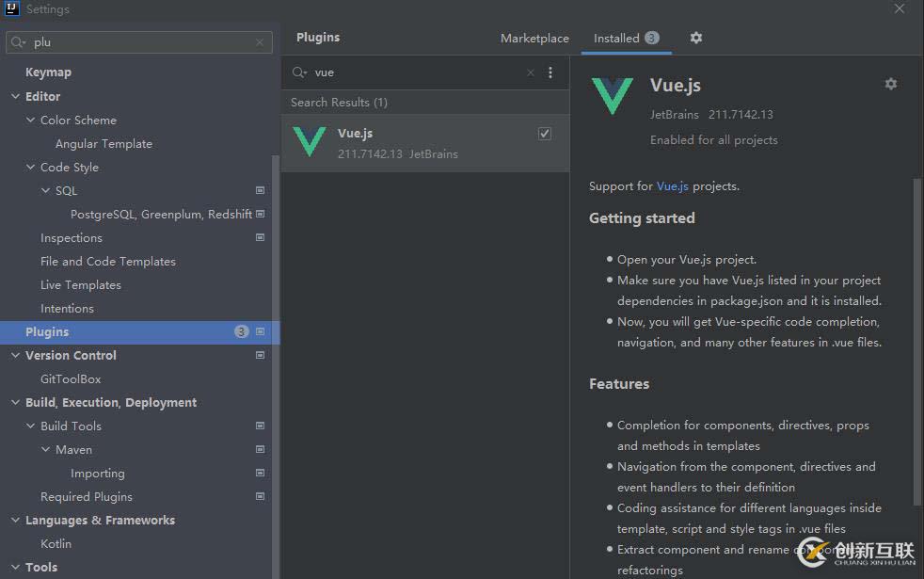Select Vue.js row in search results
The image size is (924, 579).
(425, 143)
